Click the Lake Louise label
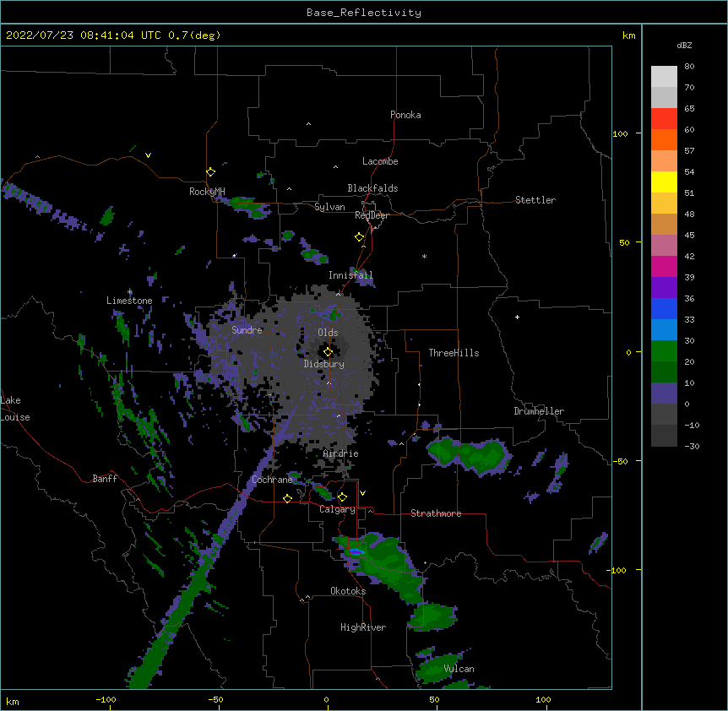The height and width of the screenshot is (711, 728). pyautogui.click(x=15, y=409)
